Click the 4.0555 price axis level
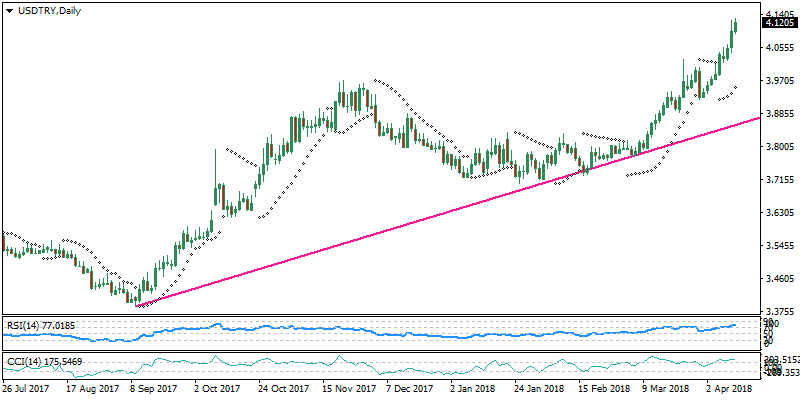Screen dimensions: 800x400 pos(780,48)
